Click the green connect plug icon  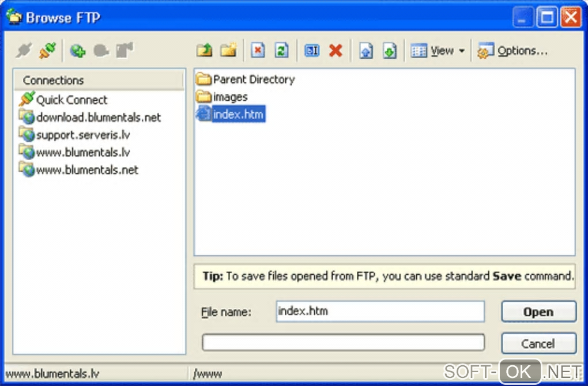click(48, 51)
